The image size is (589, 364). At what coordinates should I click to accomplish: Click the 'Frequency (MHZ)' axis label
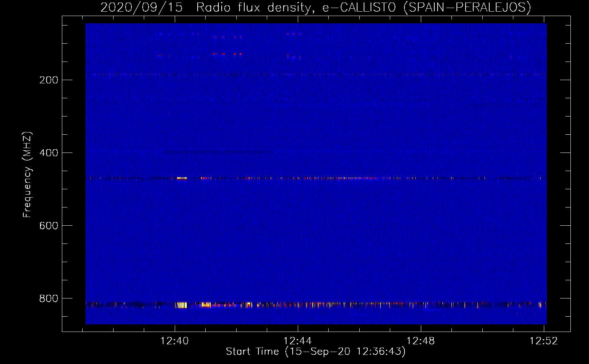[x=27, y=175]
